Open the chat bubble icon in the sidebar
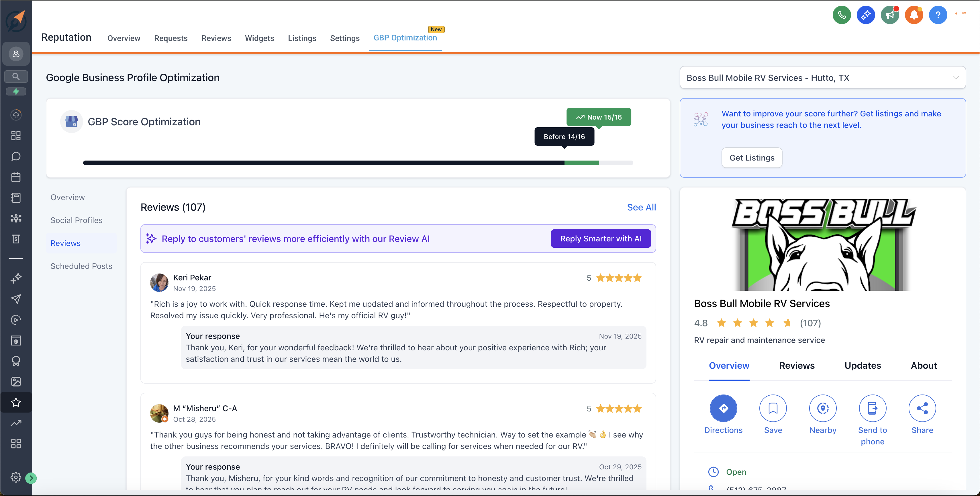This screenshot has width=980, height=496. [x=15, y=156]
